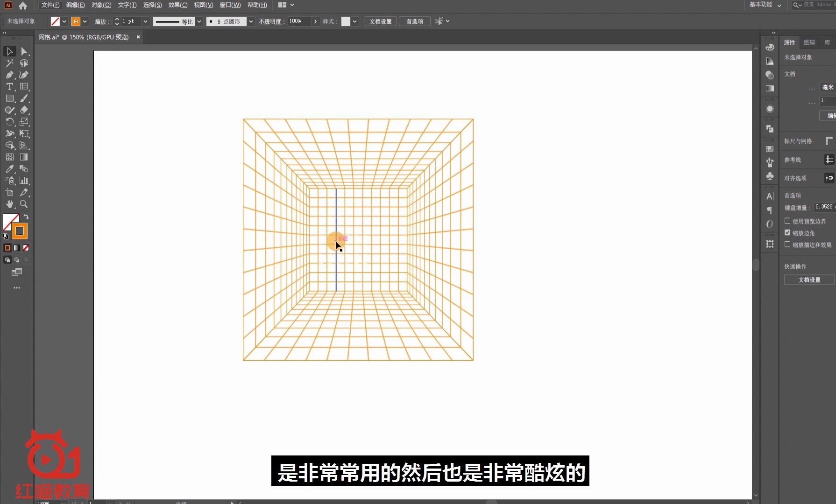Activate the Magic Wand tool
The image size is (836, 504).
9,63
